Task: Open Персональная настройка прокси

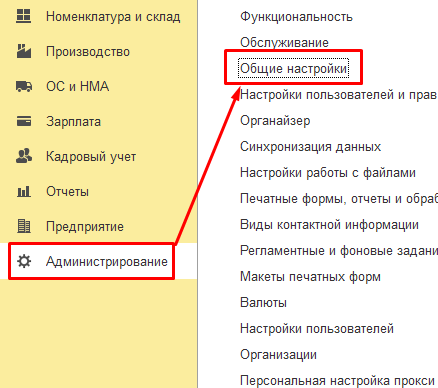Action: [x=337, y=381]
